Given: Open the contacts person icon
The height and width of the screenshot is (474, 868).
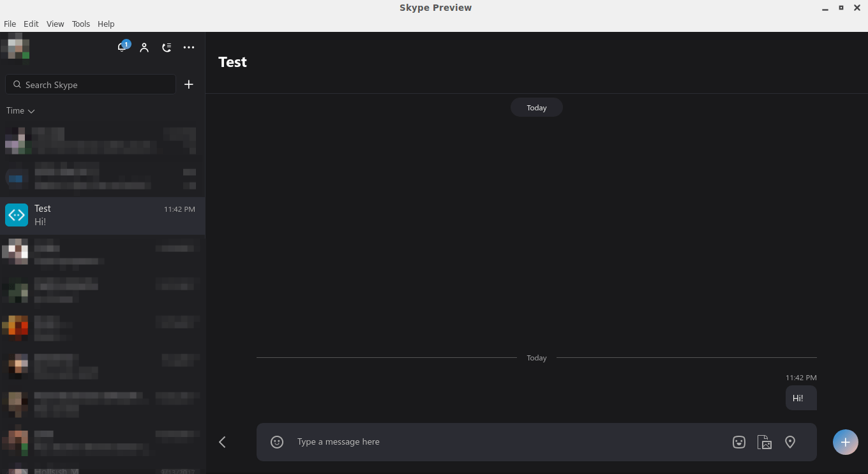Looking at the screenshot, I should pos(144,47).
